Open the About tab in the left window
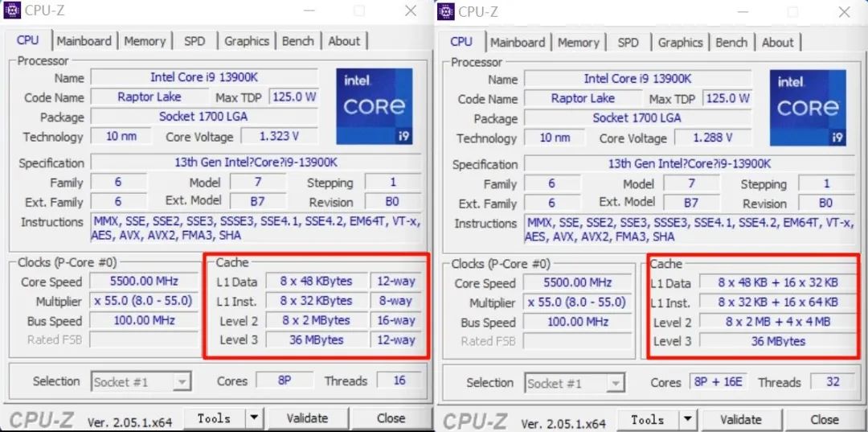 click(344, 41)
